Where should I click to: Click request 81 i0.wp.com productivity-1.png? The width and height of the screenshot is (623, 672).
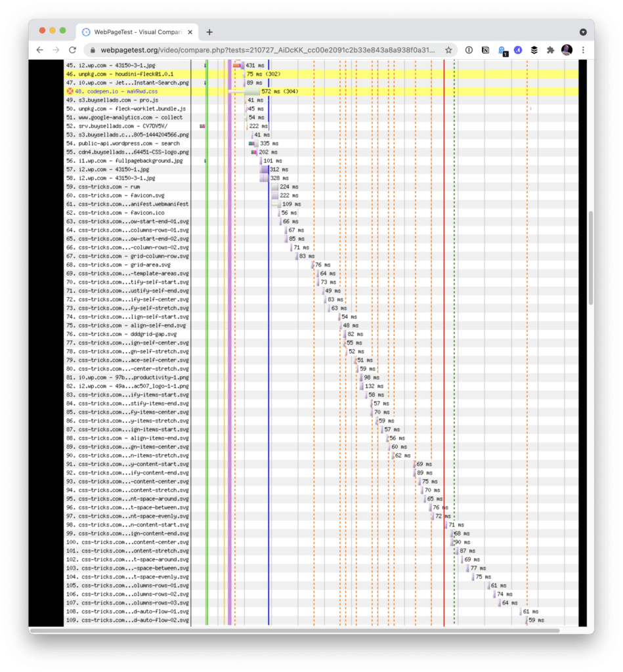[127, 377]
